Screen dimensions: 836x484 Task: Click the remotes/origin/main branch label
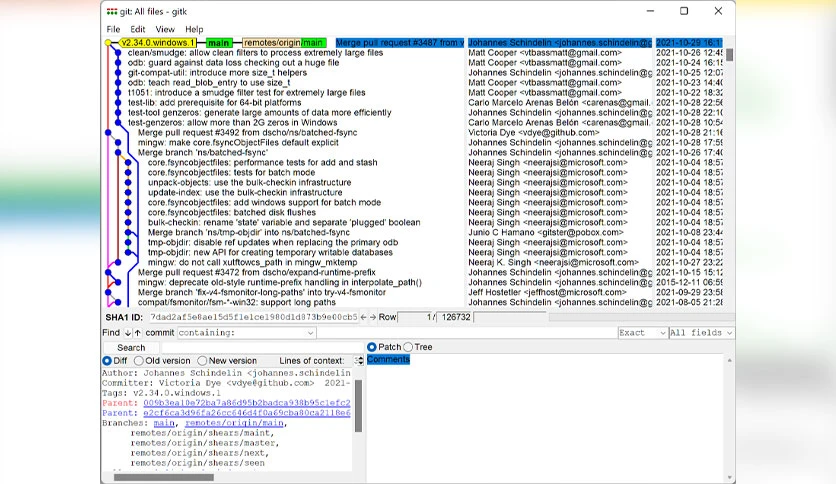pyautogui.click(x=284, y=43)
